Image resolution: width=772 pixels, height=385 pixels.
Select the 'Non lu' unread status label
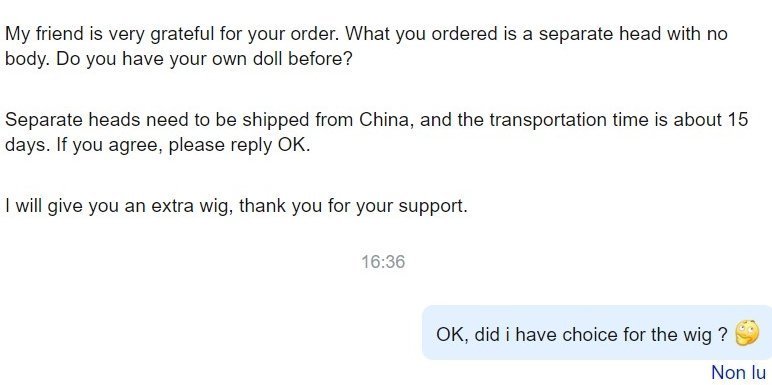pyautogui.click(x=739, y=373)
